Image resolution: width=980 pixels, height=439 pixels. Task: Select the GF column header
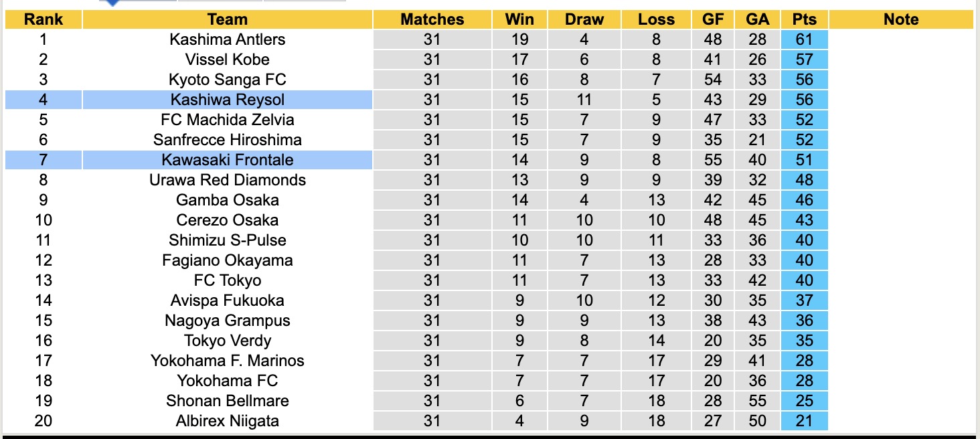(x=713, y=19)
